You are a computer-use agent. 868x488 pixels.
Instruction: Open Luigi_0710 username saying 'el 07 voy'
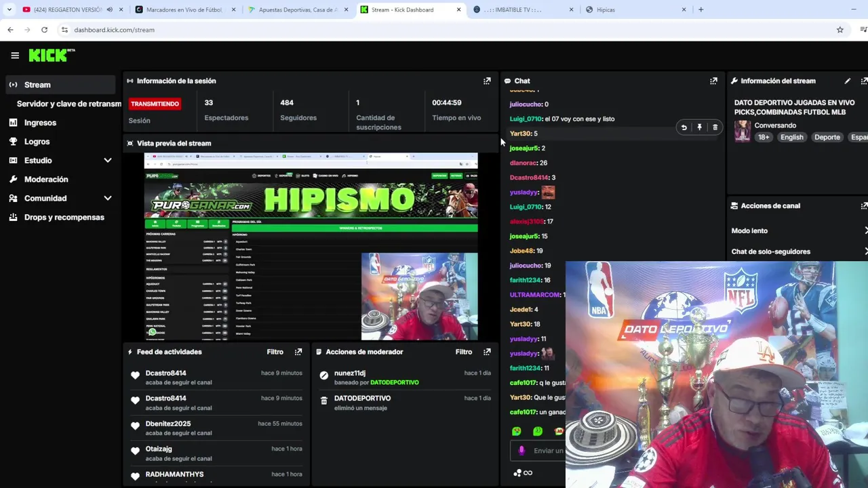(526, 119)
